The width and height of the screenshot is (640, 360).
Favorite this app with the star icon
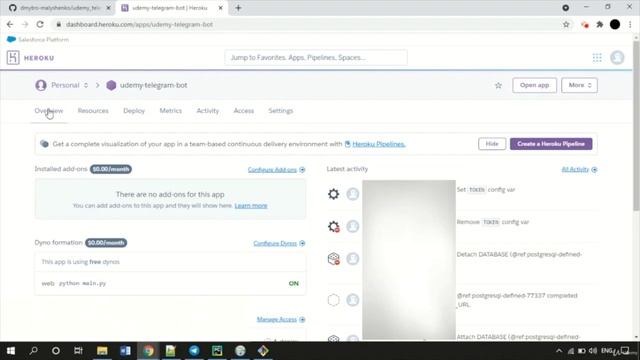tap(498, 85)
